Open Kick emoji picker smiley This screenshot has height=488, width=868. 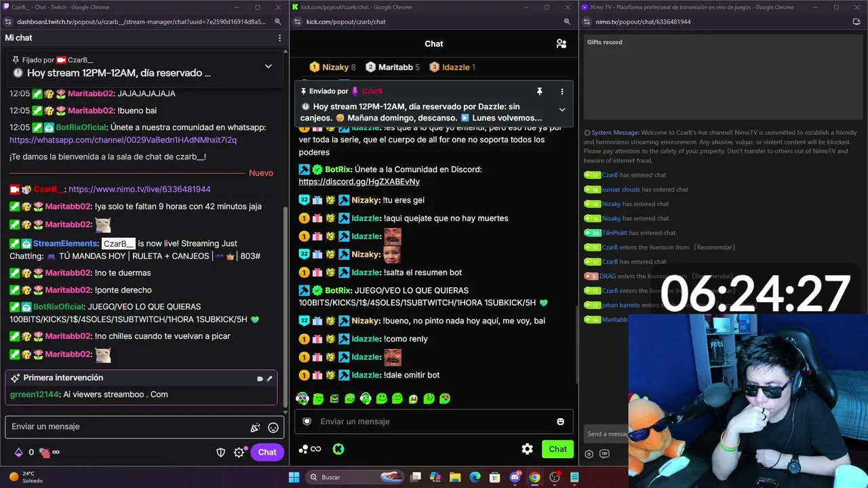coord(560,422)
